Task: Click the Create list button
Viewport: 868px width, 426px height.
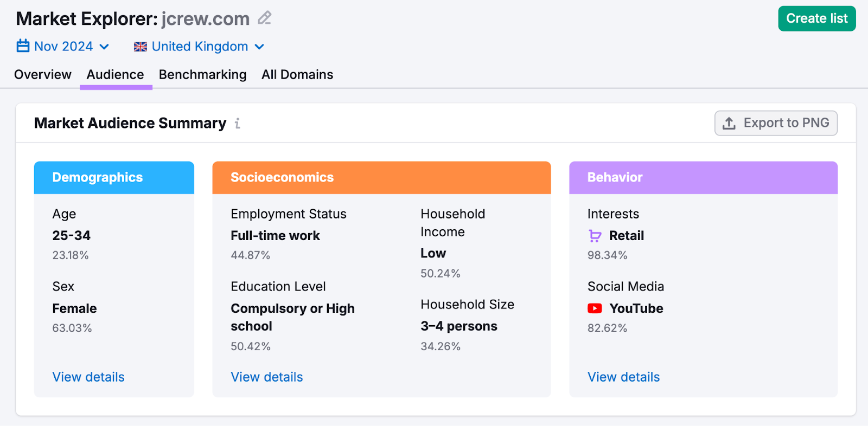Action: click(x=816, y=18)
